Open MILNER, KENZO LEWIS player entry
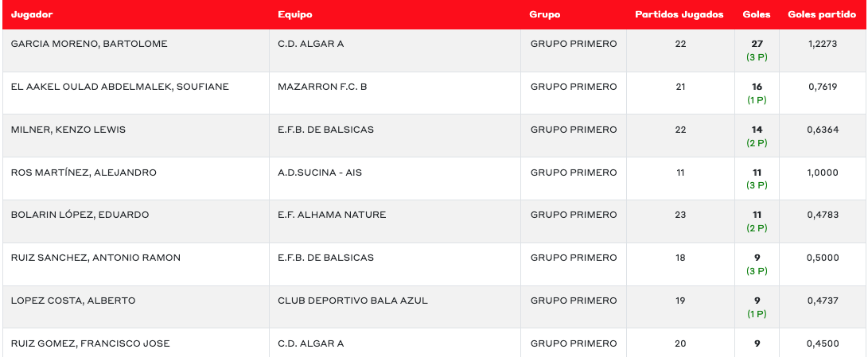This screenshot has width=868, height=357. pyautogui.click(x=68, y=130)
